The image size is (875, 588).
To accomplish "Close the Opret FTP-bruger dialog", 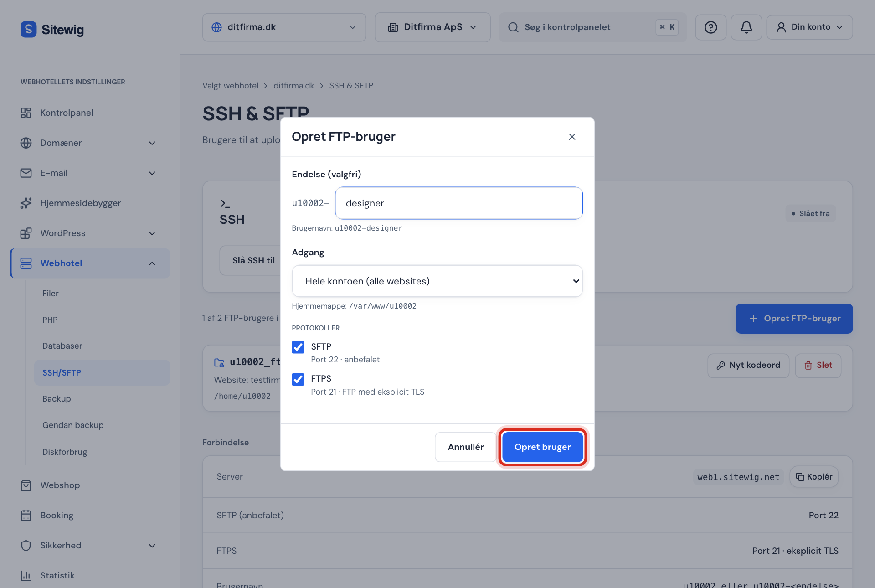I will [572, 137].
